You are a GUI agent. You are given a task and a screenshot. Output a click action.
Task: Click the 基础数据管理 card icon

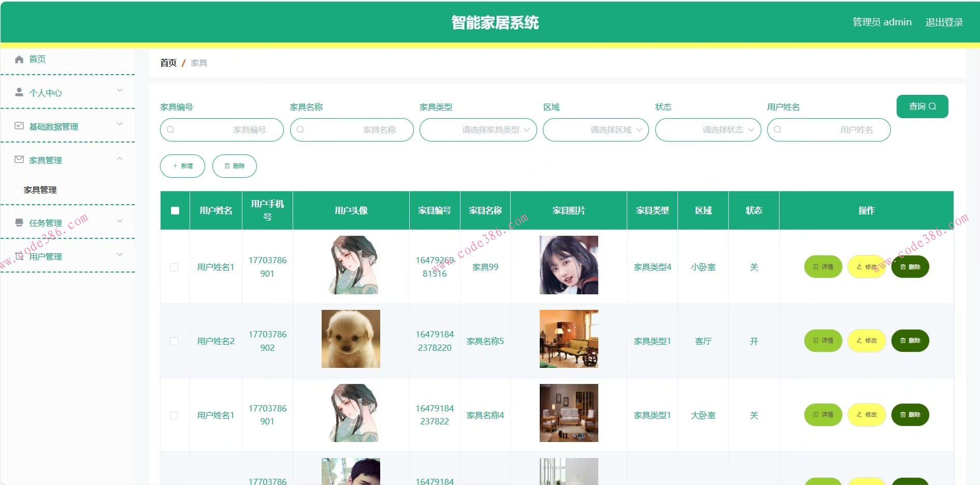(x=19, y=125)
